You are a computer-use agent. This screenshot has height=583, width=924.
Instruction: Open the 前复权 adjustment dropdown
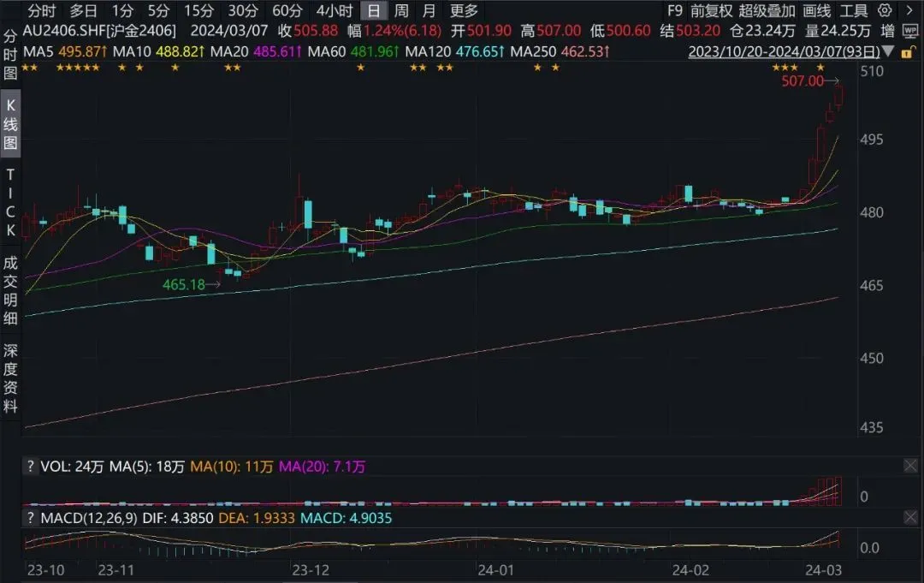pos(710,11)
